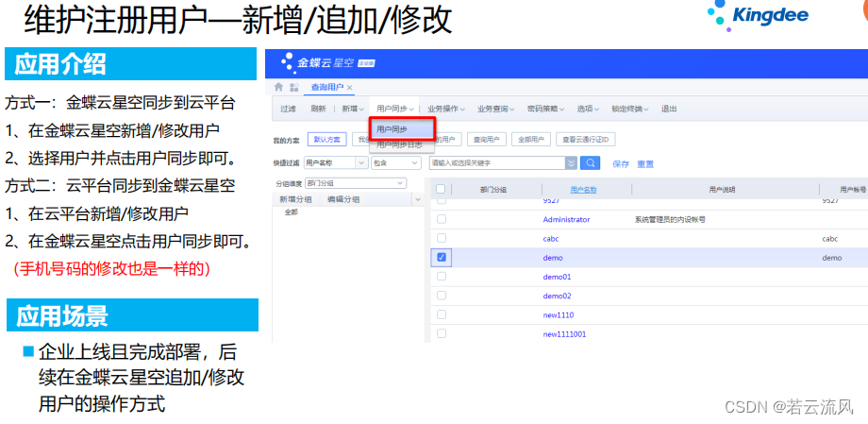The width and height of the screenshot is (868, 424).
Task: Tick the cabc row checkbox
Action: (x=442, y=238)
